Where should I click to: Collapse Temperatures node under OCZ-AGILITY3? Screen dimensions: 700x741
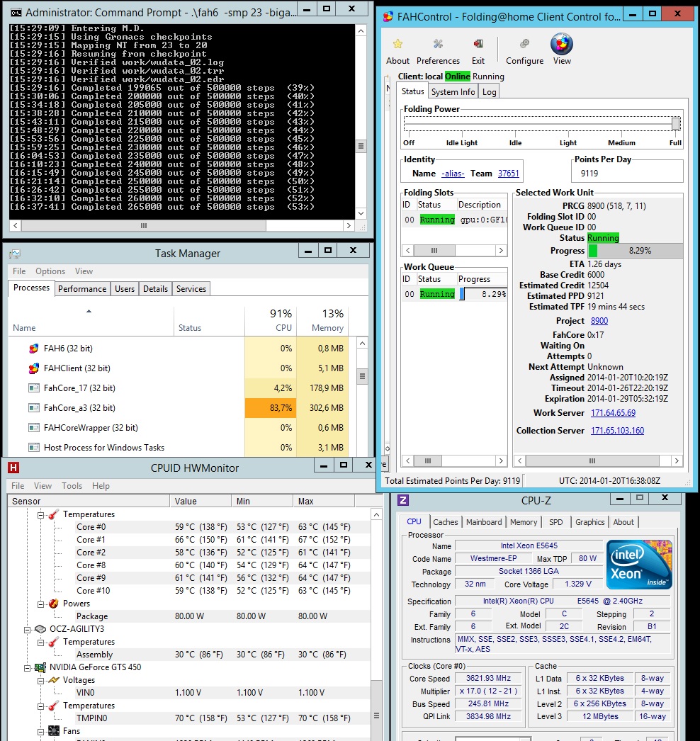pyautogui.click(x=40, y=643)
